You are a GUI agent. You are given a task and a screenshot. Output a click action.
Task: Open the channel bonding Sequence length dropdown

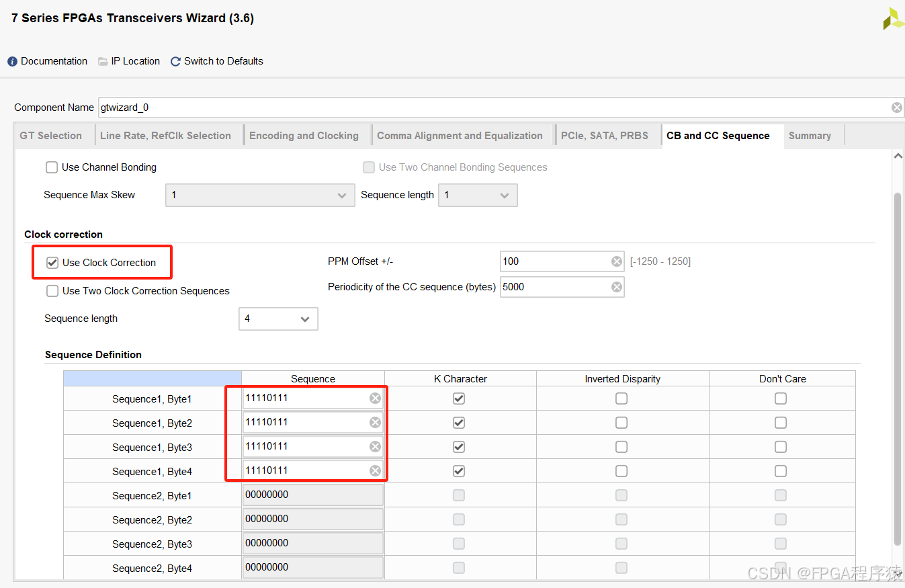pos(478,196)
